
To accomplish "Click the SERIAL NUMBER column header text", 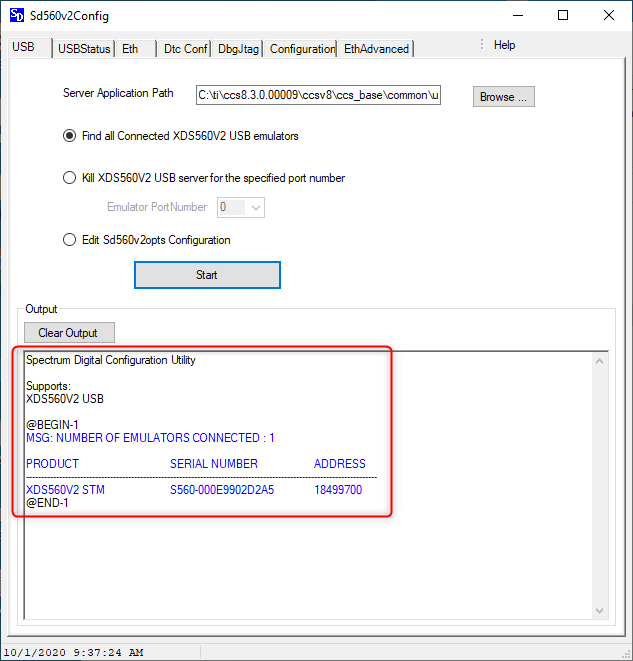I will 214,464.
